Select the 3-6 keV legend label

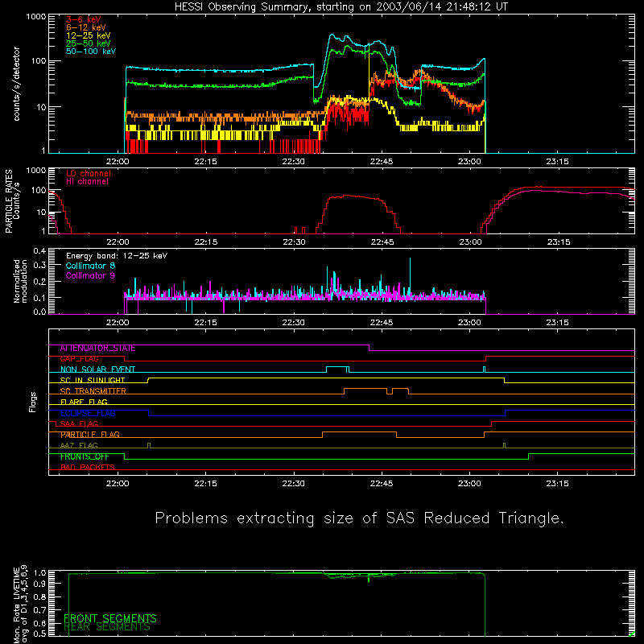click(x=83, y=19)
